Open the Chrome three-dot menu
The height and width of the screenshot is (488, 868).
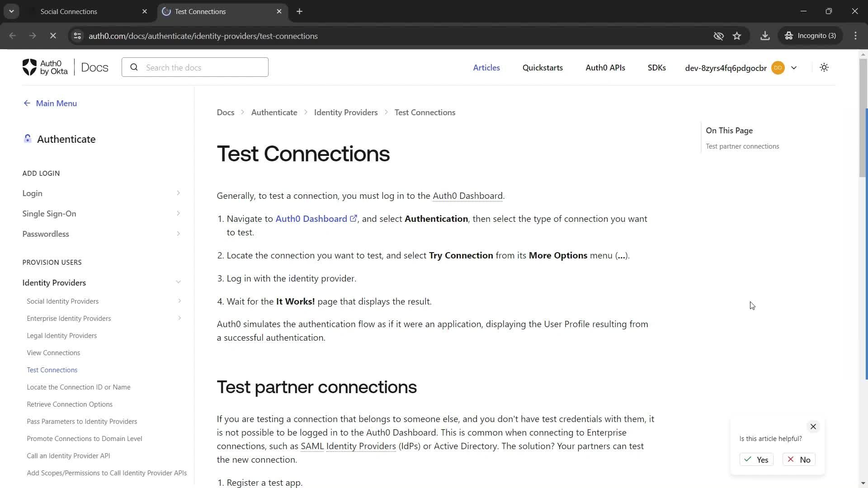855,36
